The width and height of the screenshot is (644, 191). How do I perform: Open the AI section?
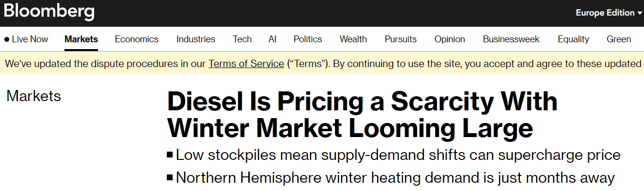coord(273,39)
